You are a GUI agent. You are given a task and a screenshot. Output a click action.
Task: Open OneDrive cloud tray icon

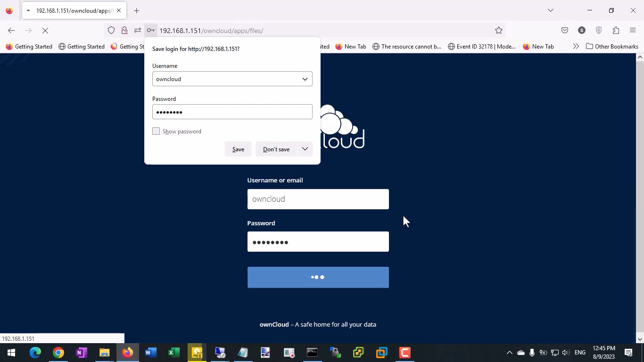point(521,353)
